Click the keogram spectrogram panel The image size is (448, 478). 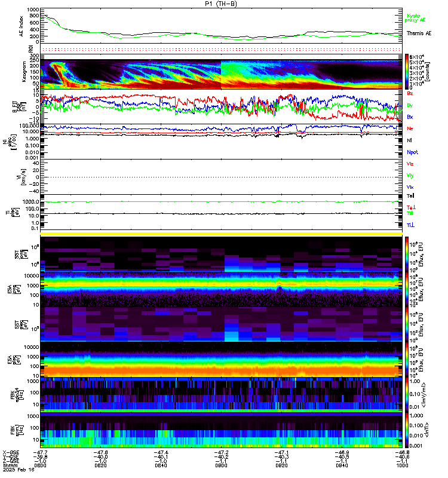[x=221, y=74]
